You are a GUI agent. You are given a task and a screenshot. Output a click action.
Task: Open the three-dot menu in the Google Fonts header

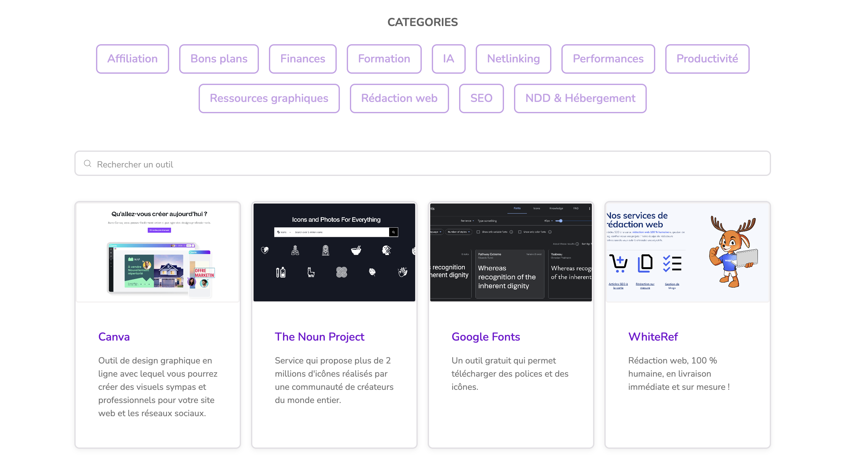click(590, 209)
